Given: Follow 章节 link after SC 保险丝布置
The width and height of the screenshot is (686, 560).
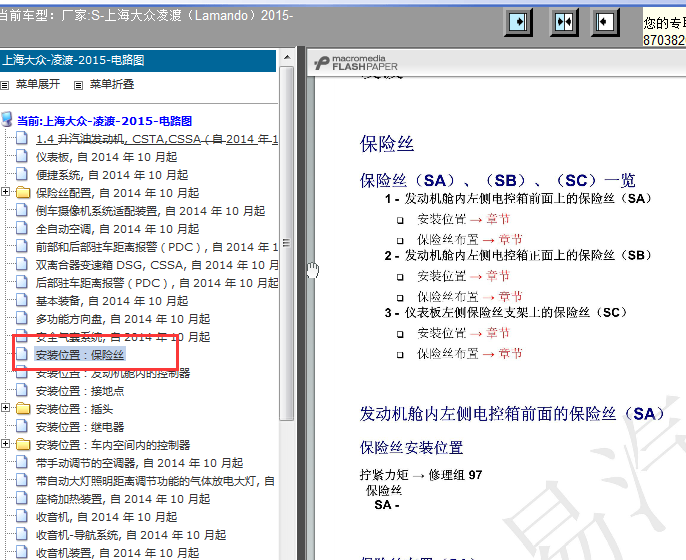Looking at the screenshot, I should tap(510, 353).
